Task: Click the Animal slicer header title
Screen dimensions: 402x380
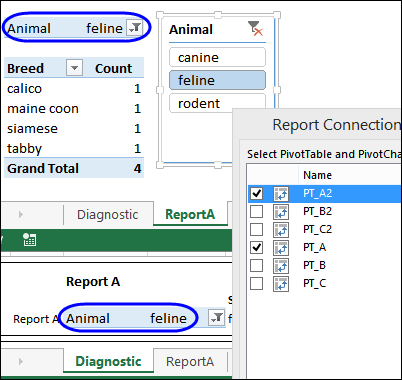Action: [x=191, y=29]
